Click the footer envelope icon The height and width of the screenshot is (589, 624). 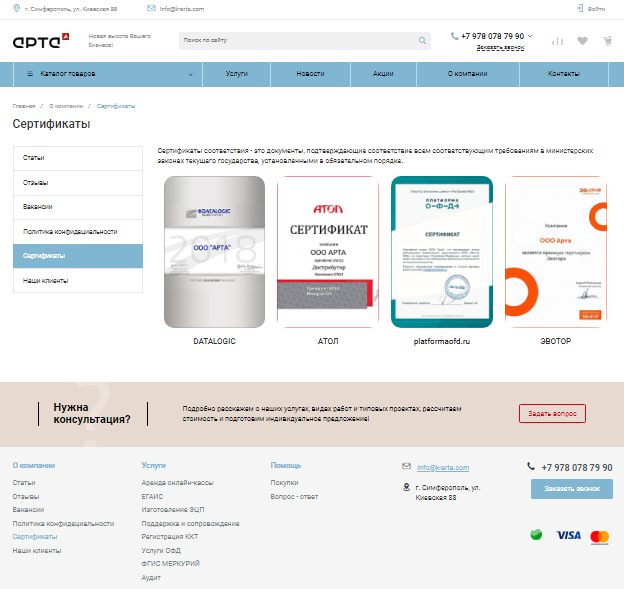tap(406, 466)
